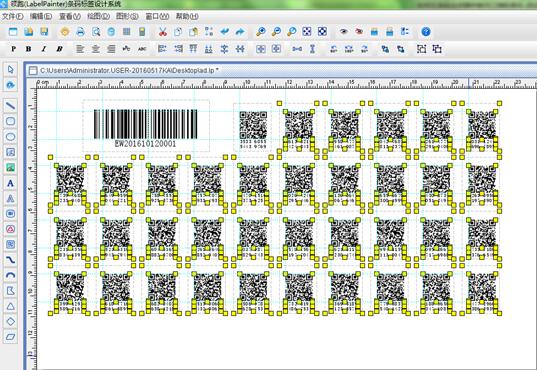This screenshot has height=370, width=537.
Task: Select the ellipse drawing tool
Action: pyautogui.click(x=11, y=137)
